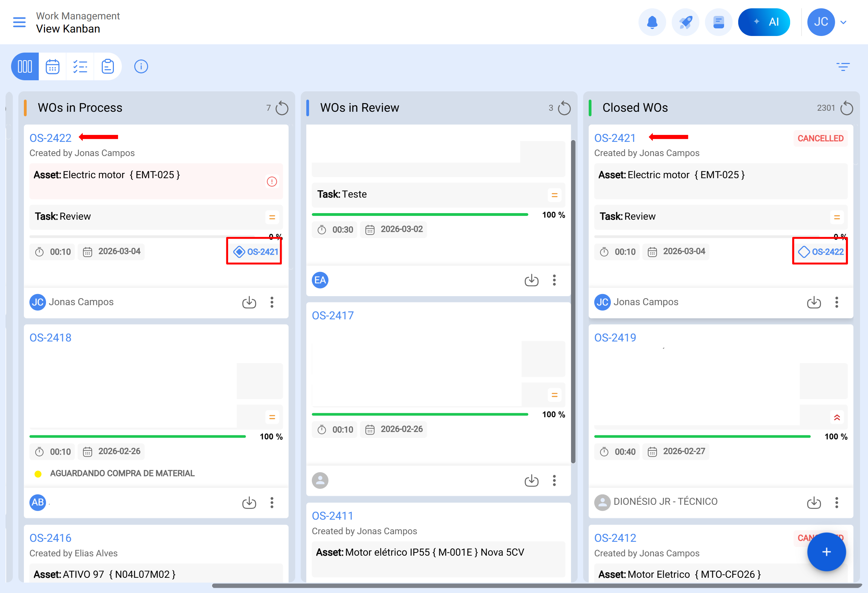Click the blue AI button

(x=763, y=22)
